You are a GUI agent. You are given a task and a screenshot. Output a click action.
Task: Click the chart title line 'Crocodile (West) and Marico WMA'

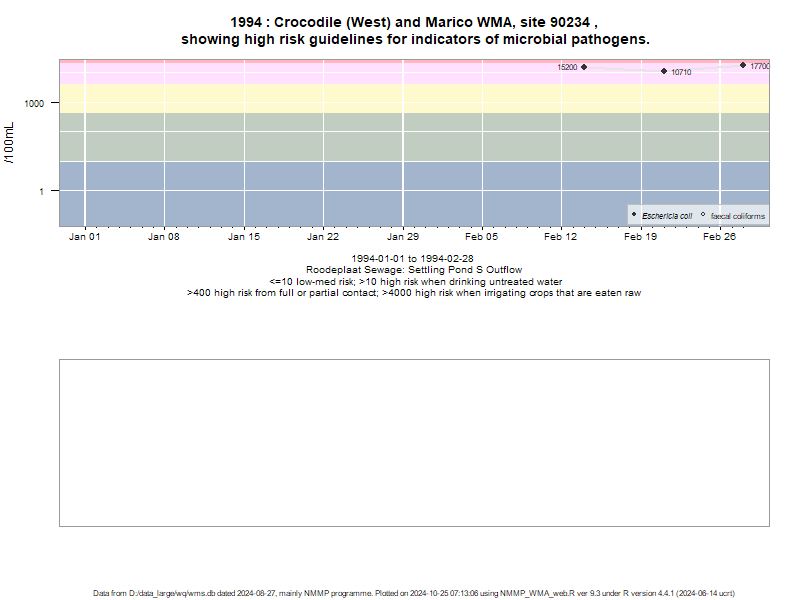point(414,22)
